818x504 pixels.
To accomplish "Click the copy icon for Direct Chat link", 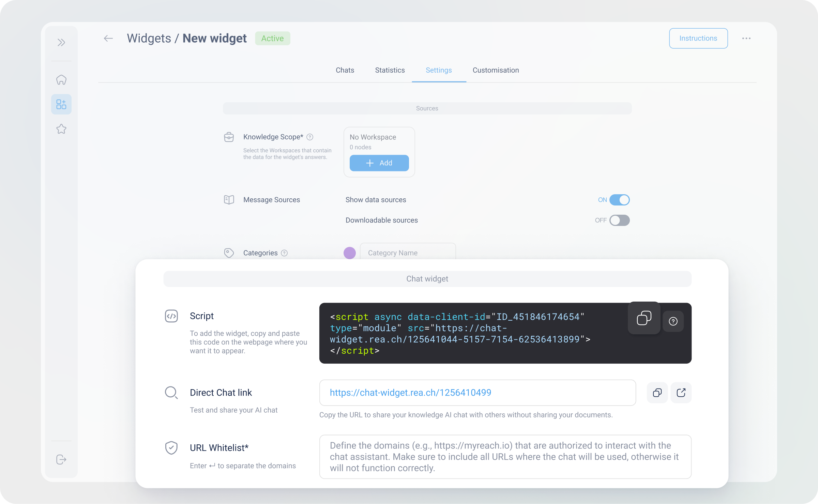I will [657, 393].
